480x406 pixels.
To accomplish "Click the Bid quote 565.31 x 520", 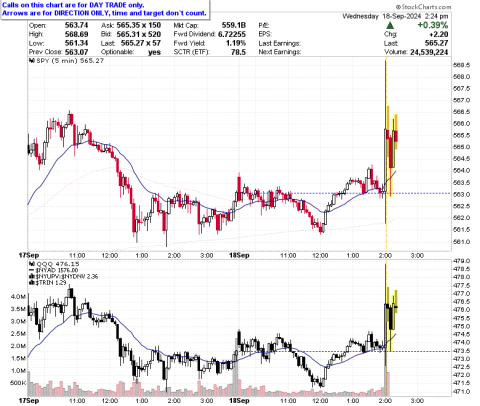I will coord(139,34).
